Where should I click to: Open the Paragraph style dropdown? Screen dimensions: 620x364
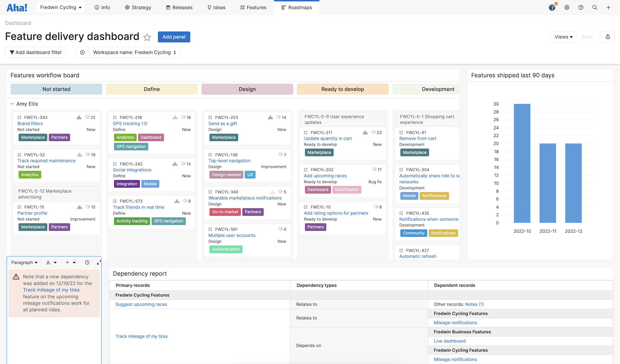pyautogui.click(x=24, y=262)
